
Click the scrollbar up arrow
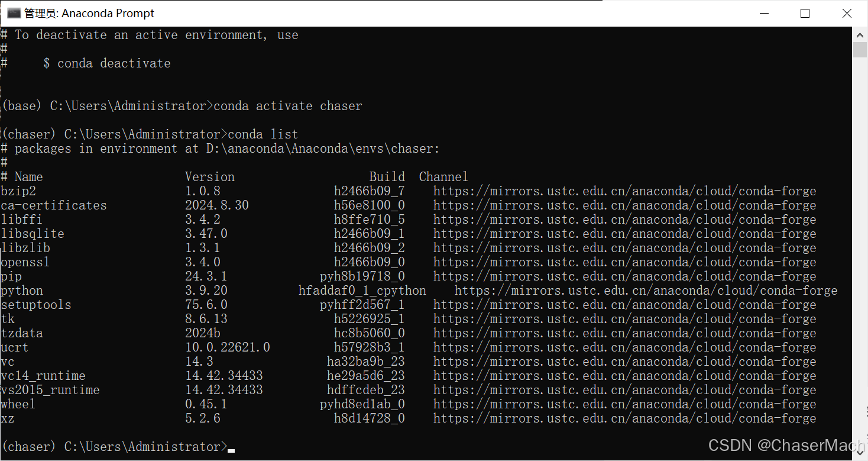pos(860,34)
